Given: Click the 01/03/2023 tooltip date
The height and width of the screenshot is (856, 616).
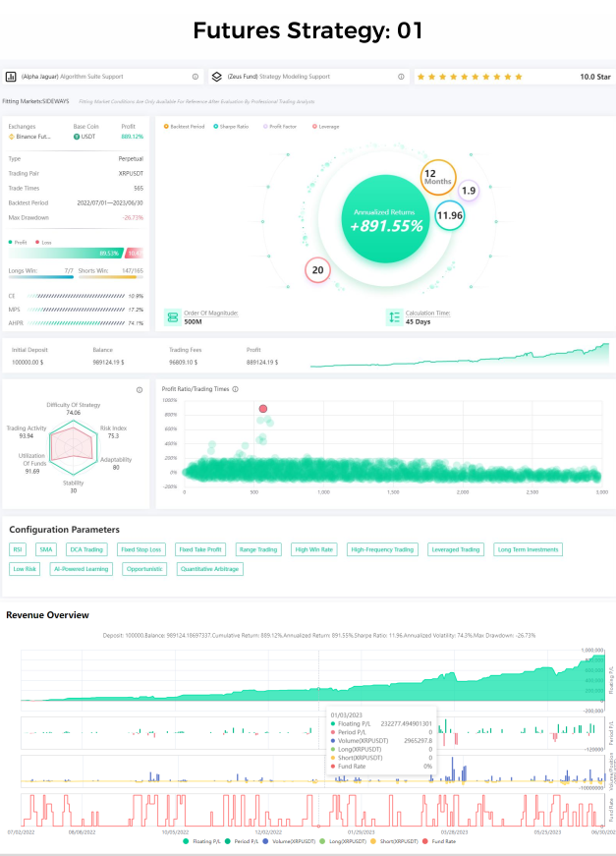Looking at the screenshot, I should point(346,715).
